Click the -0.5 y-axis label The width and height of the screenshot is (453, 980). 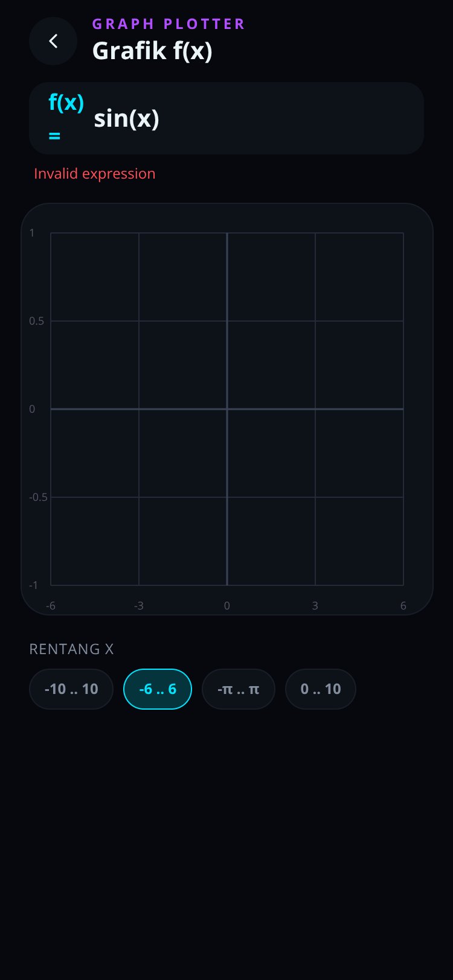(x=39, y=497)
